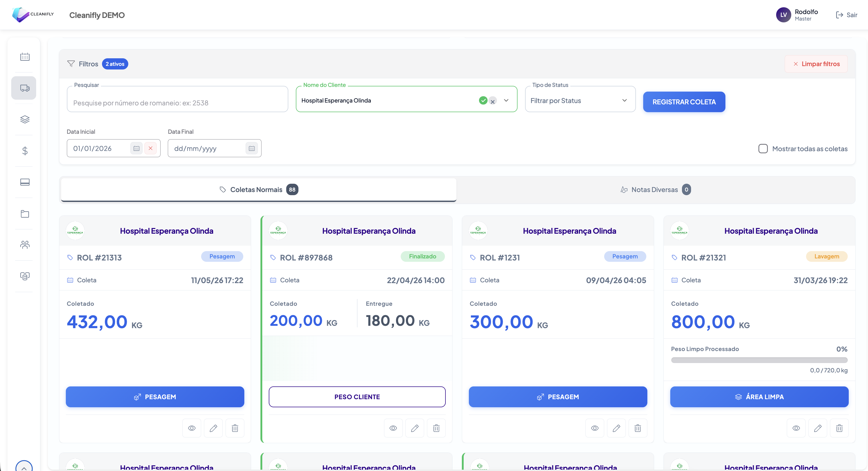Click the Rodolfo Master user name
The height and width of the screenshot is (471, 868).
click(806, 15)
